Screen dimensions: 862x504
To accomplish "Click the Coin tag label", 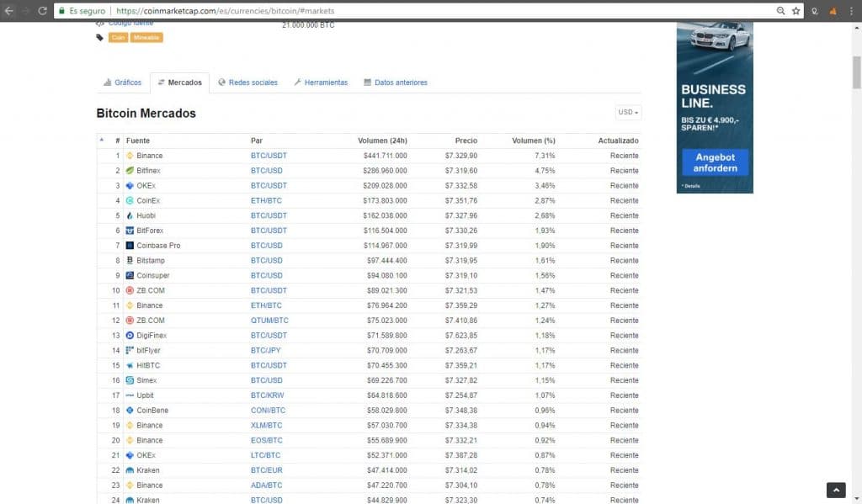I will (x=118, y=37).
